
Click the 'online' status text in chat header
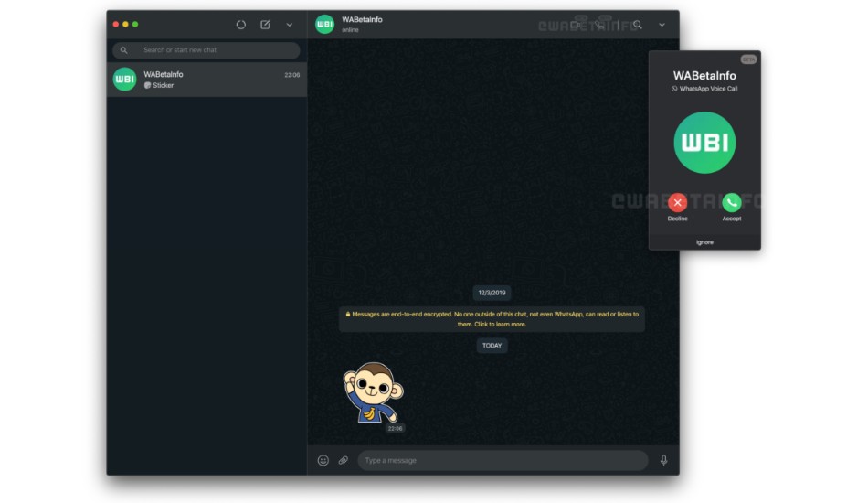(x=351, y=30)
